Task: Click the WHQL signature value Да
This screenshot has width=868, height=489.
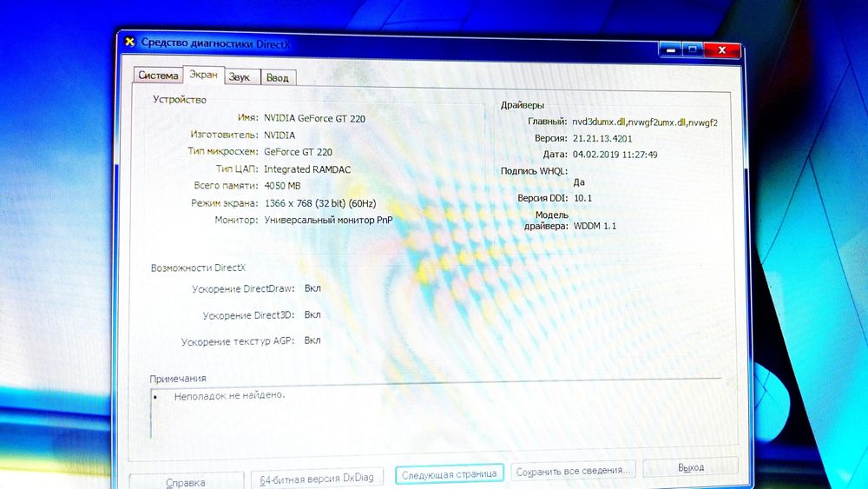Action: pos(579,182)
